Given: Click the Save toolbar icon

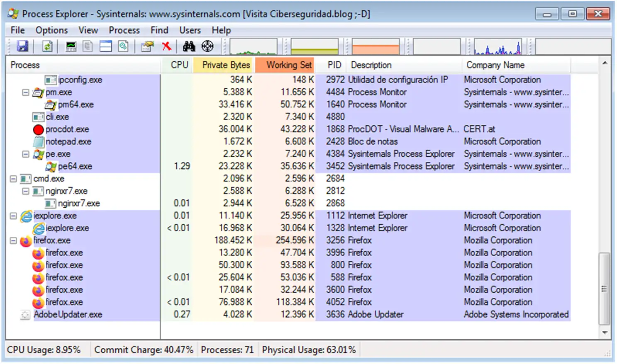Looking at the screenshot, I should tap(22, 46).
